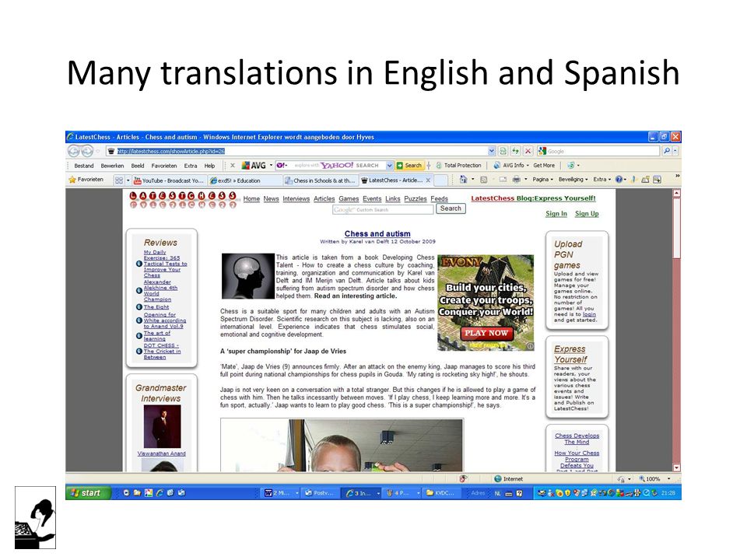
Task: Open Total Protection in the AVG toolbar
Action: (x=458, y=165)
